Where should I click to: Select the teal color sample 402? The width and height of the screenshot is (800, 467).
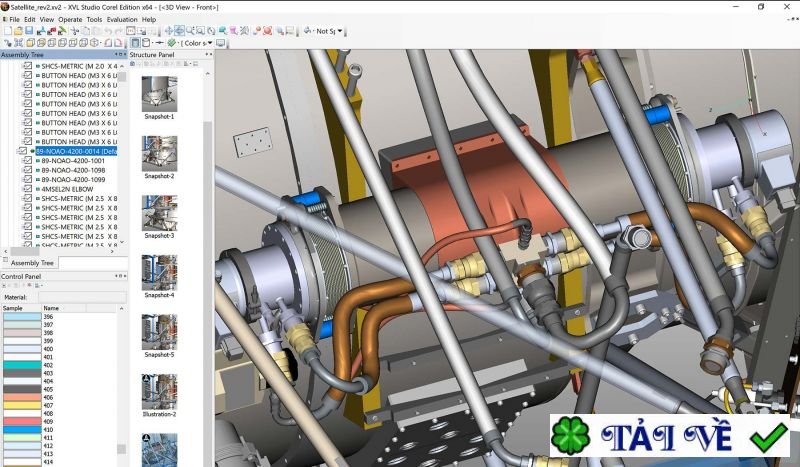20,365
